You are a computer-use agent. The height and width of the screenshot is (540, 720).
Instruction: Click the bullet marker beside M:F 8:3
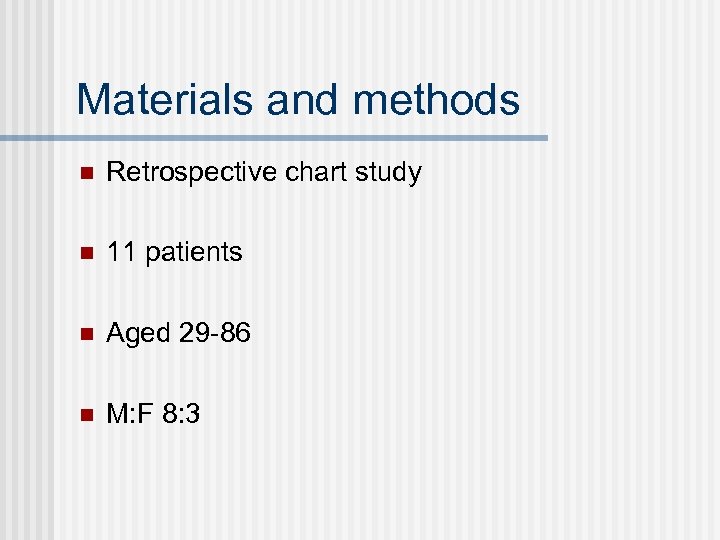85,414
